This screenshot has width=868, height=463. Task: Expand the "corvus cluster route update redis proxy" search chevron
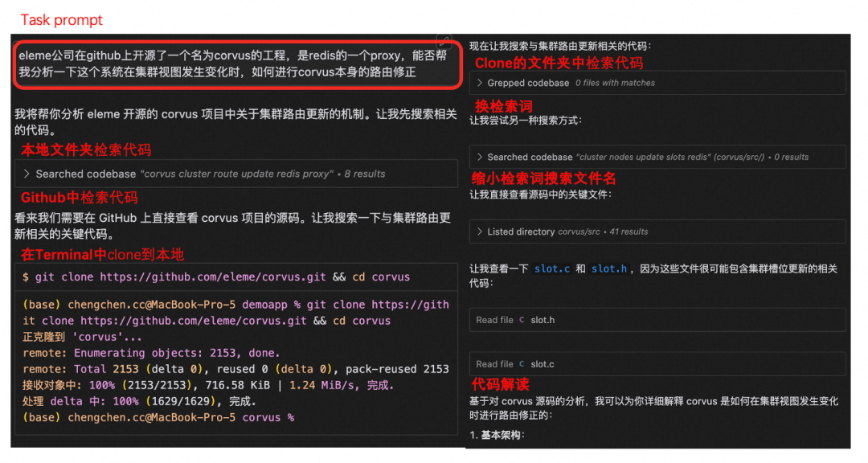pos(26,174)
